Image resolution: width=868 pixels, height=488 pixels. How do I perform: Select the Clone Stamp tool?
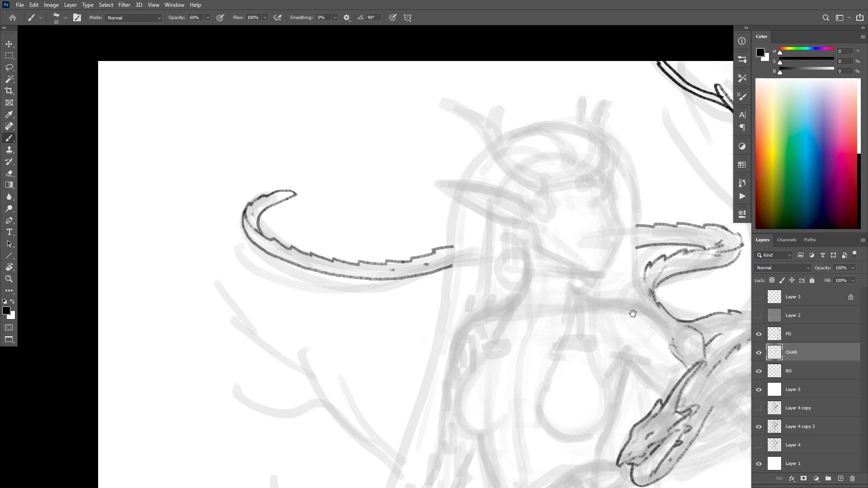9,150
